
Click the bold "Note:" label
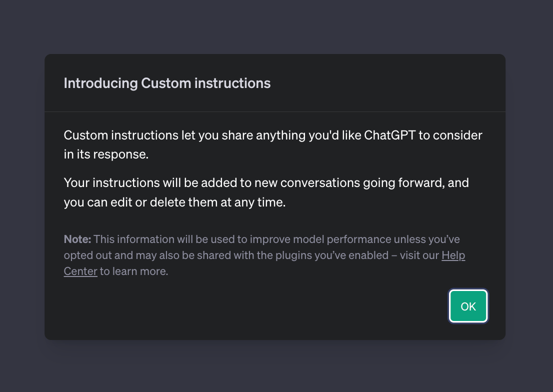77,239
